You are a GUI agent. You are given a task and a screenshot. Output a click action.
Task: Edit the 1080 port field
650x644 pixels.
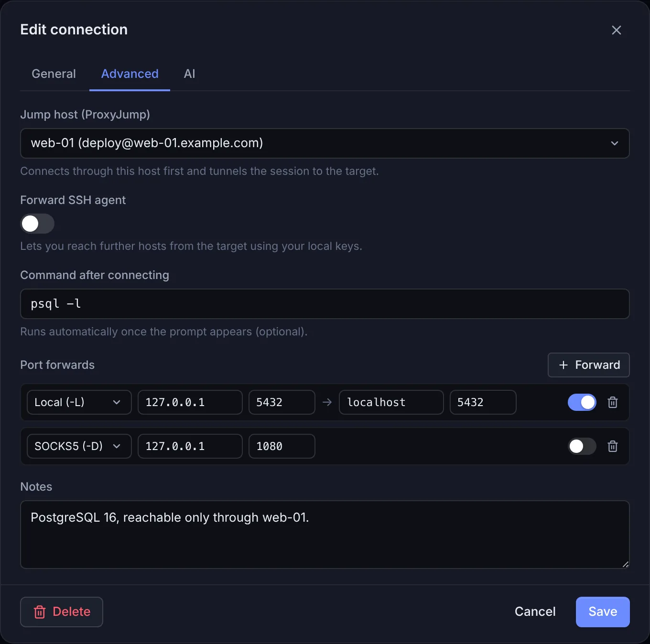click(x=282, y=446)
